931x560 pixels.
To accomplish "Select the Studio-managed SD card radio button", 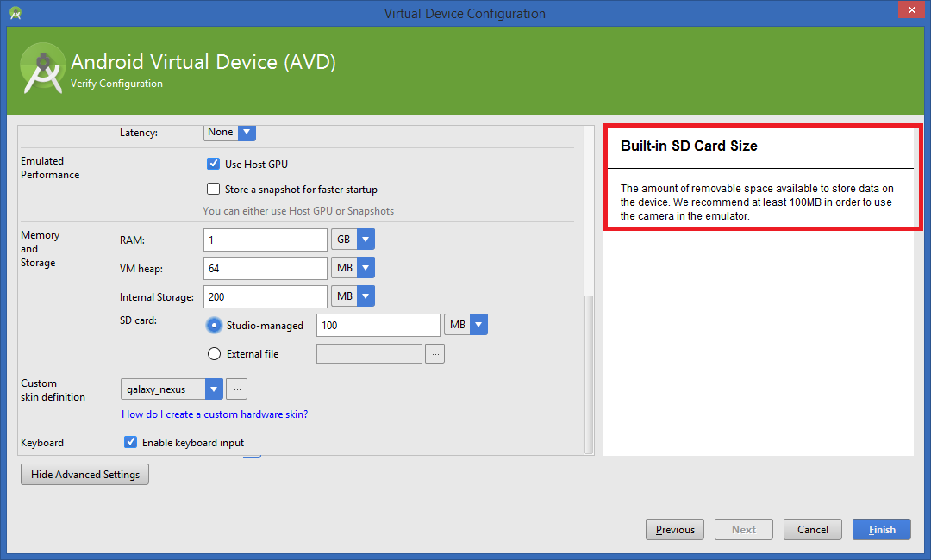I will click(214, 325).
